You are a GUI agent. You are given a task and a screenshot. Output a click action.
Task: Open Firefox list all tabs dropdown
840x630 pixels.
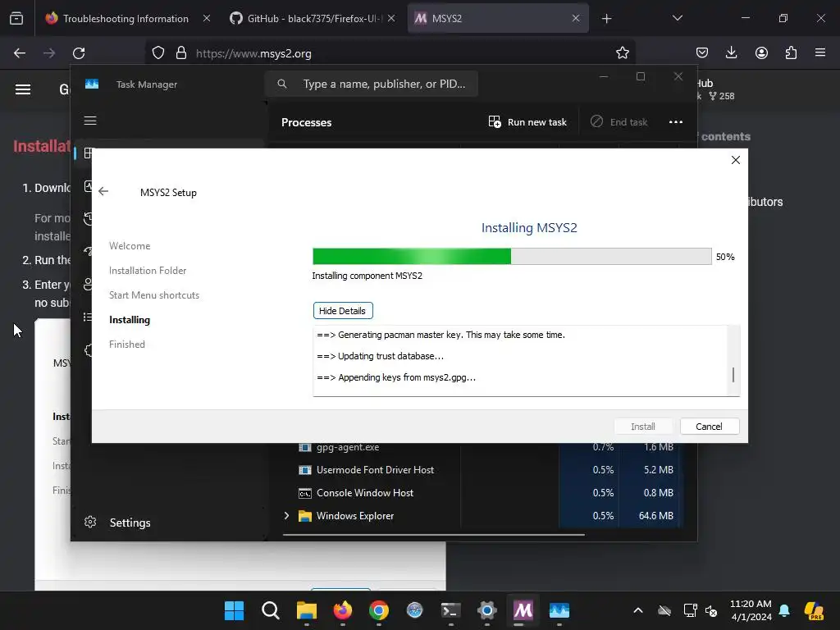pos(677,18)
